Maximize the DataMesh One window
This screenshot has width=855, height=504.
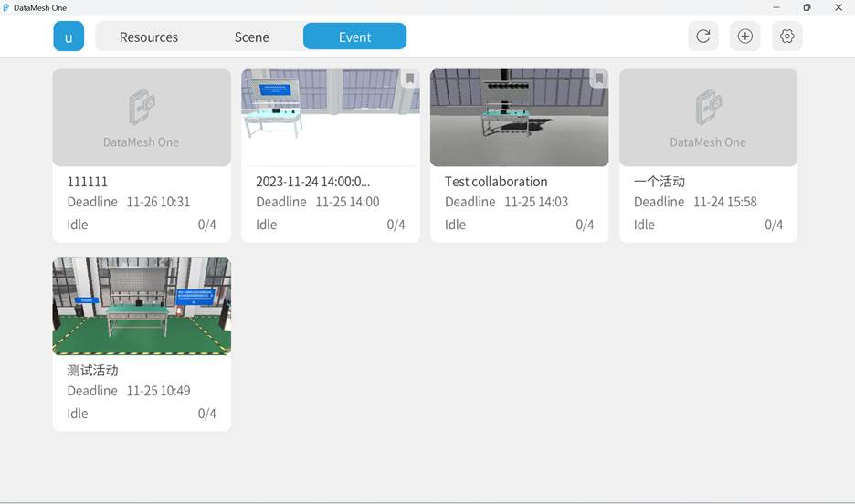pos(807,7)
